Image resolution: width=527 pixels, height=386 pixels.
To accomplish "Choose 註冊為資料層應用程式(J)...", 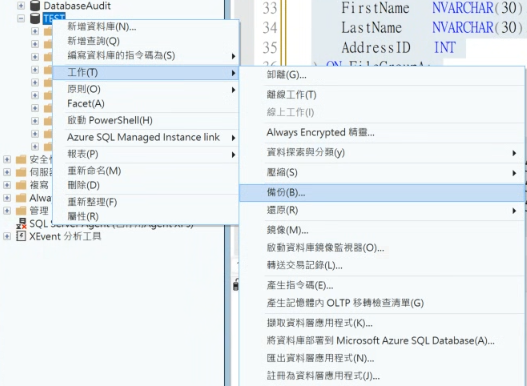I will 382,376.
